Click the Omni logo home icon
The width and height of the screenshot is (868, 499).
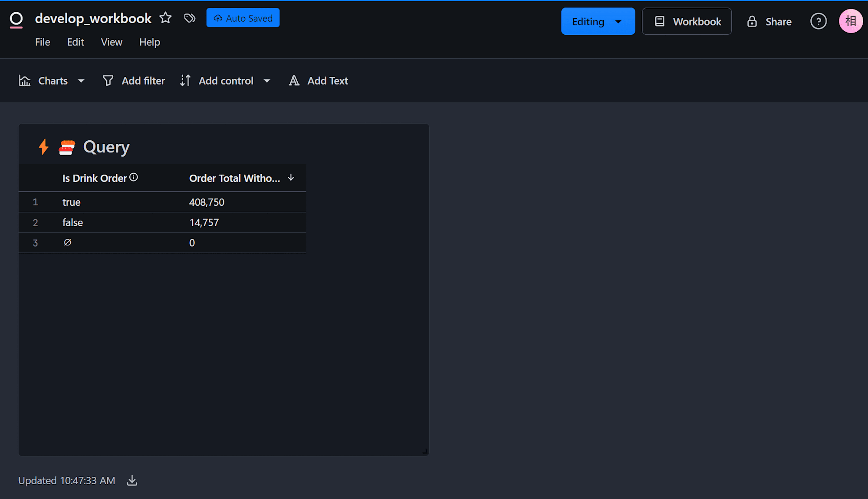click(x=16, y=20)
